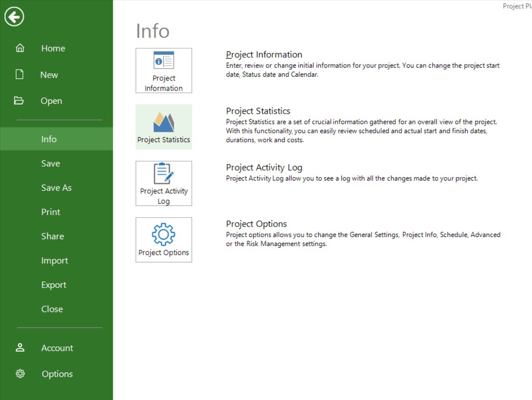Click Close in the sidebar menu
The height and width of the screenshot is (400, 532).
click(52, 309)
